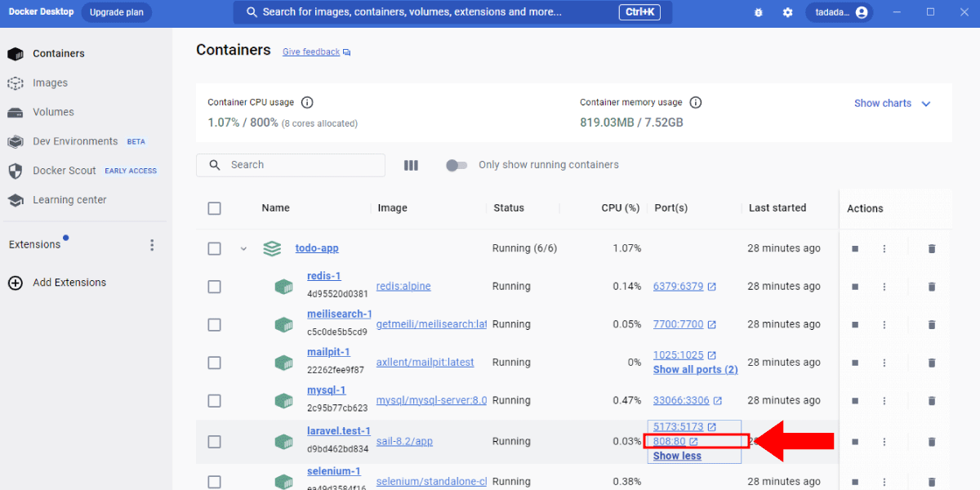Delete the laravel.test-1 container
The image size is (980, 490).
(932, 442)
